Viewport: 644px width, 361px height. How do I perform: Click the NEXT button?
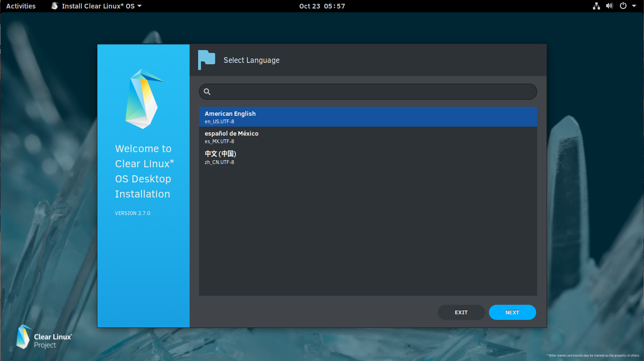point(512,312)
